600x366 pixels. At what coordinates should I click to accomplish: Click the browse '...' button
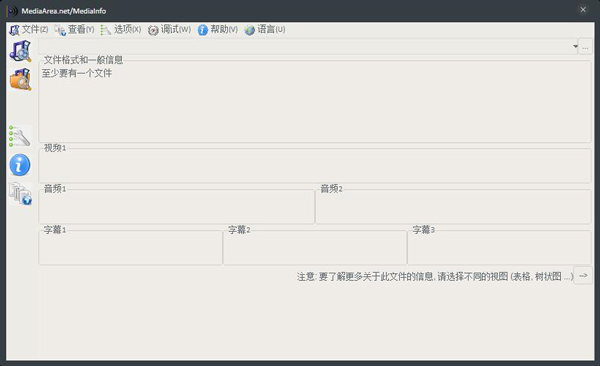[585, 46]
